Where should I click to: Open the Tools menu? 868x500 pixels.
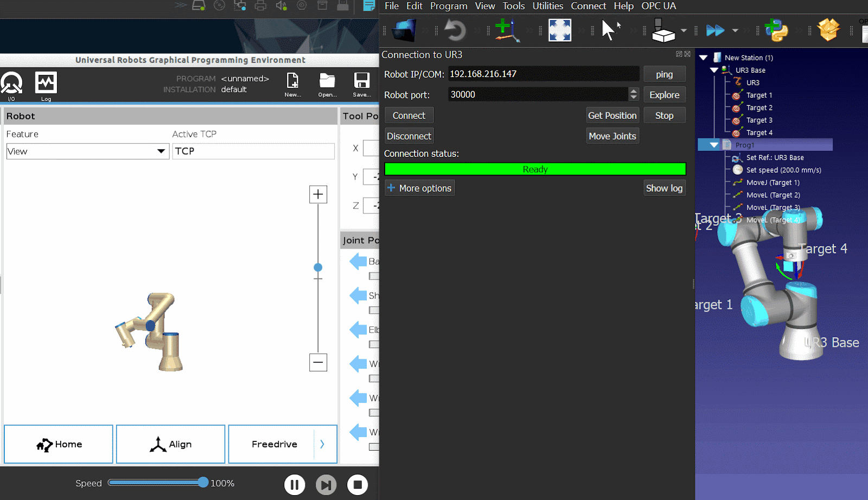pos(514,6)
